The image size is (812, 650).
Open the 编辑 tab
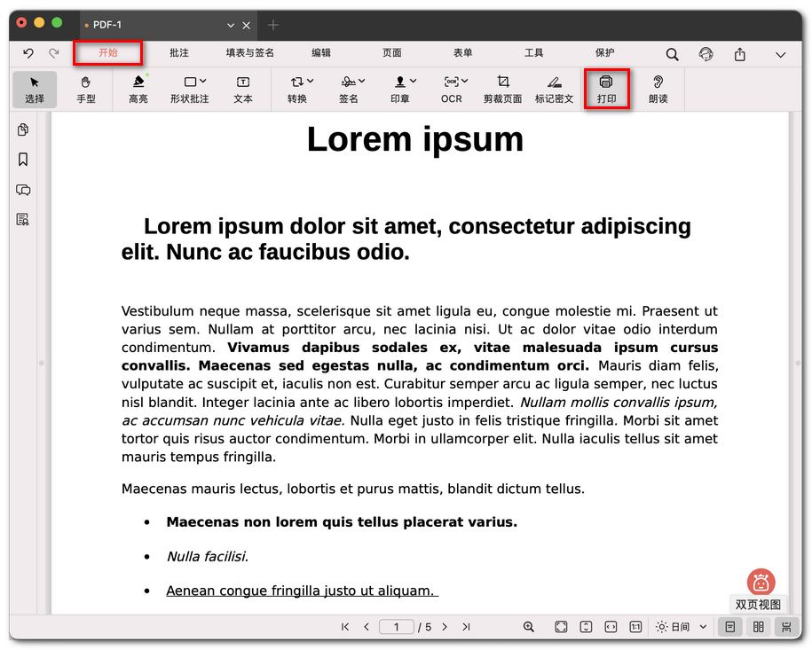pyautogui.click(x=321, y=53)
